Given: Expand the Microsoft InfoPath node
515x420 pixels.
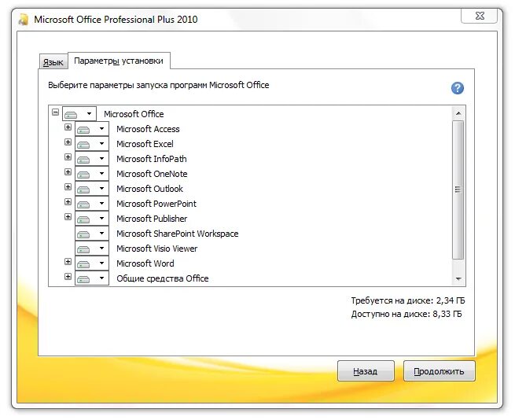Looking at the screenshot, I should [x=68, y=157].
